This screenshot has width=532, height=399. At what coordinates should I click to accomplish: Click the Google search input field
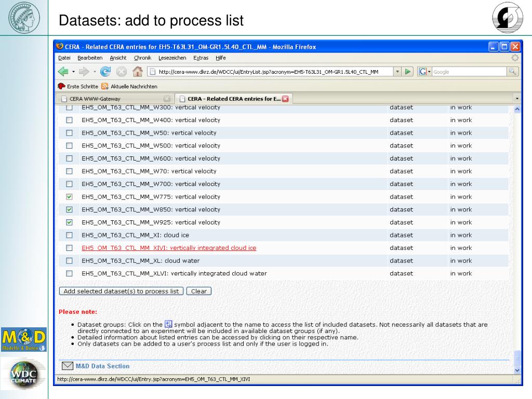tap(469, 72)
